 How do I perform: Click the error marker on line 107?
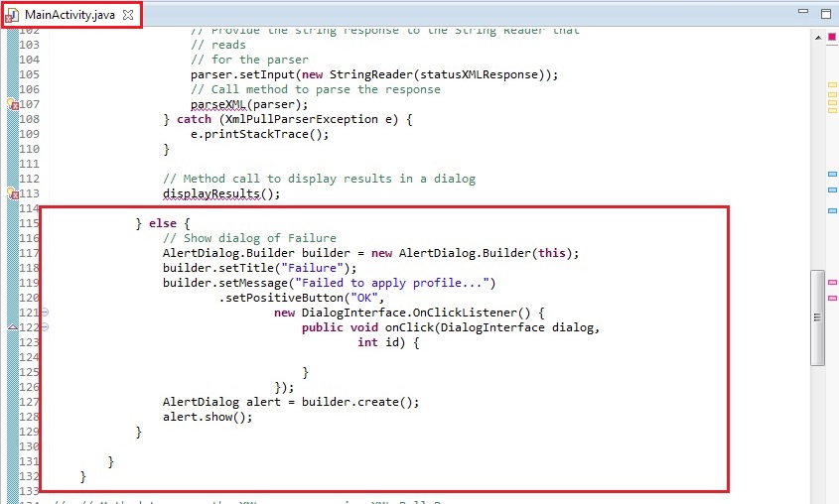11,104
